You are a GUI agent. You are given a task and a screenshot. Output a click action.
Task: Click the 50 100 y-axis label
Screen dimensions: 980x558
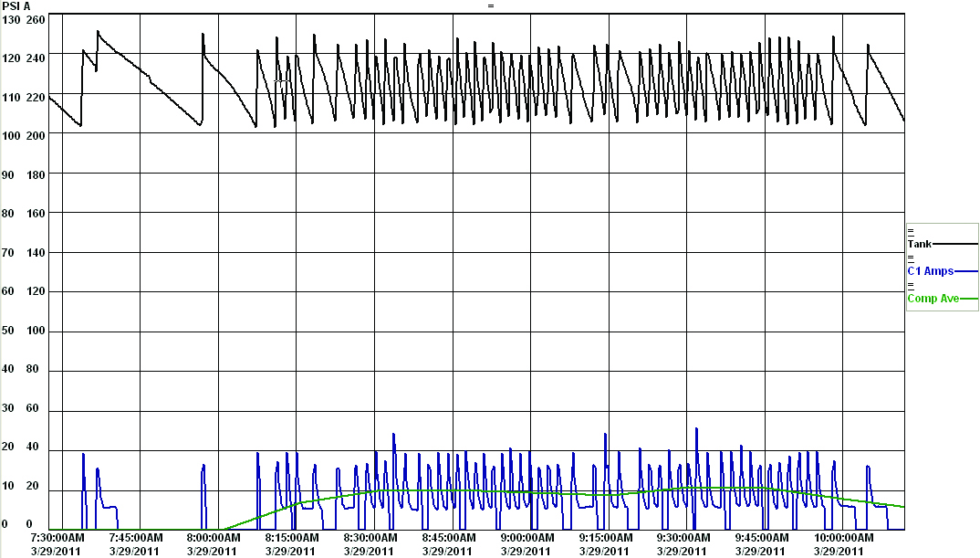pyautogui.click(x=24, y=331)
